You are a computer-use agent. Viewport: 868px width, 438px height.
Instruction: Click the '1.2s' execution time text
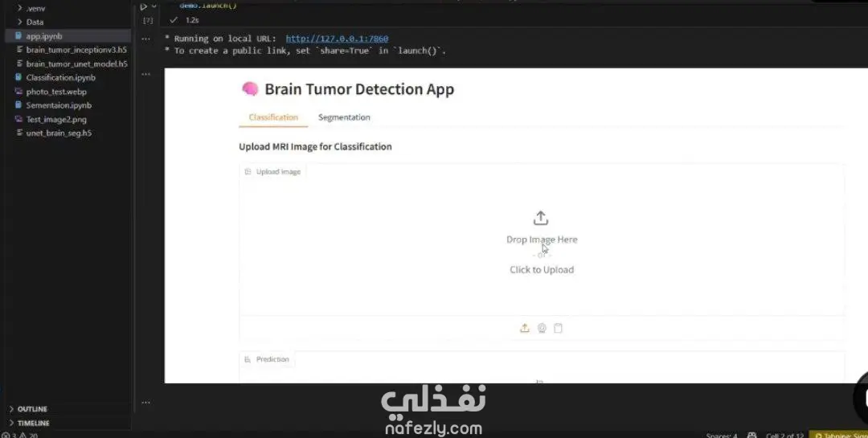coord(192,20)
